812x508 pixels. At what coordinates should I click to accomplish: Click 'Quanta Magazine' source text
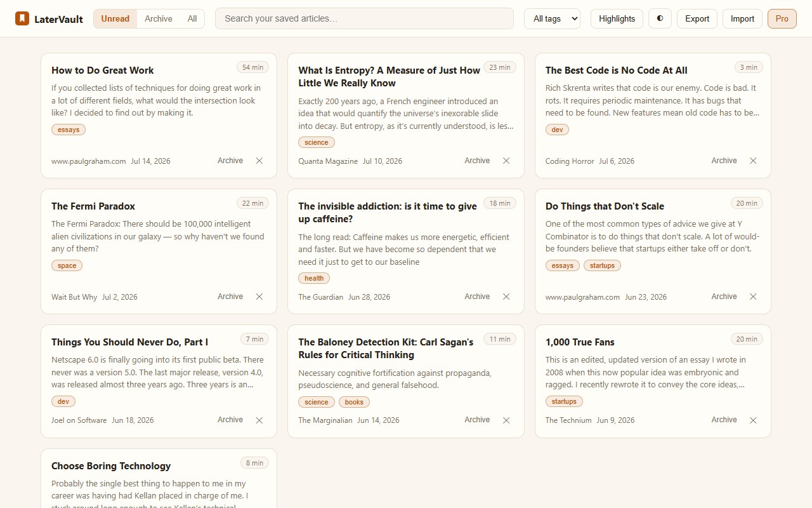pos(328,161)
